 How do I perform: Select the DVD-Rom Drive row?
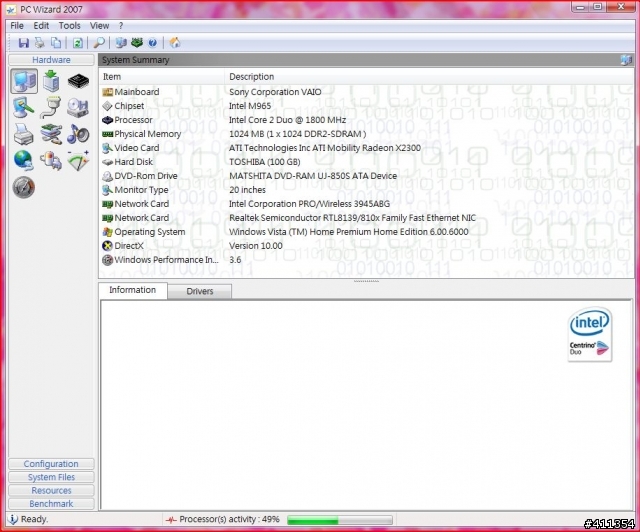[x=366, y=176]
